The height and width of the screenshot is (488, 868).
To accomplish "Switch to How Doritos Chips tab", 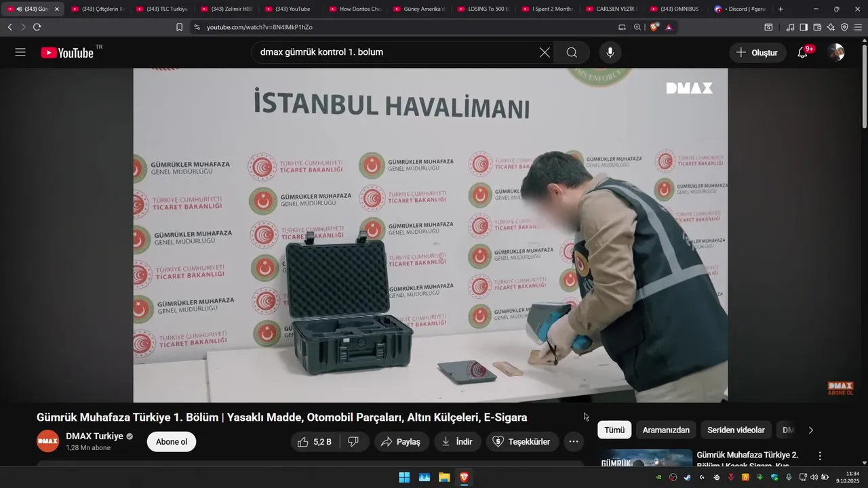I will [x=355, y=9].
